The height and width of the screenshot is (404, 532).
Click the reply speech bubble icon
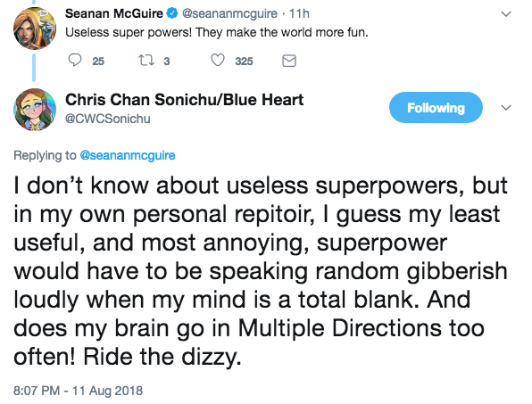[75, 61]
